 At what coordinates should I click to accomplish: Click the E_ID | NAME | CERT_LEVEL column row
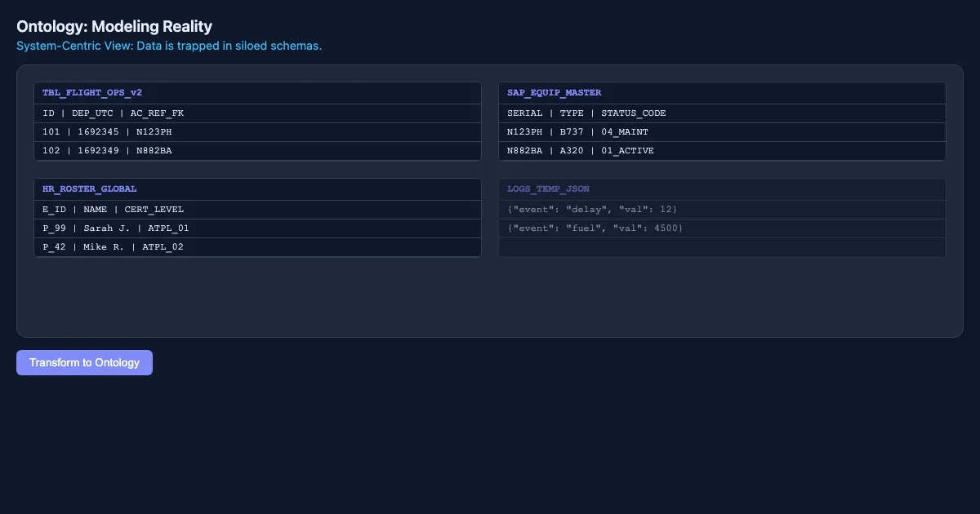pos(257,210)
